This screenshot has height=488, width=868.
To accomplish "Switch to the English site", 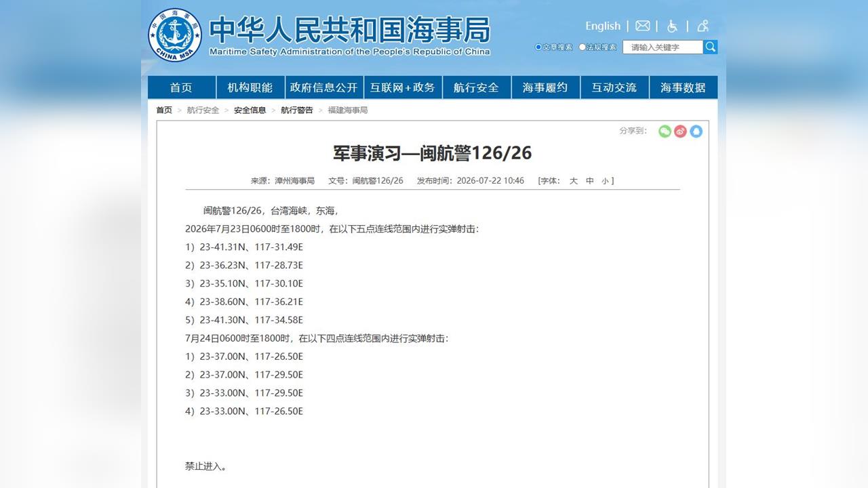I will (603, 26).
